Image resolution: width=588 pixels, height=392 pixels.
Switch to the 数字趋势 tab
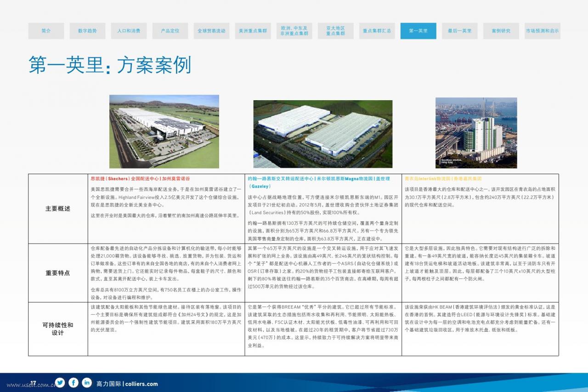[x=87, y=31]
